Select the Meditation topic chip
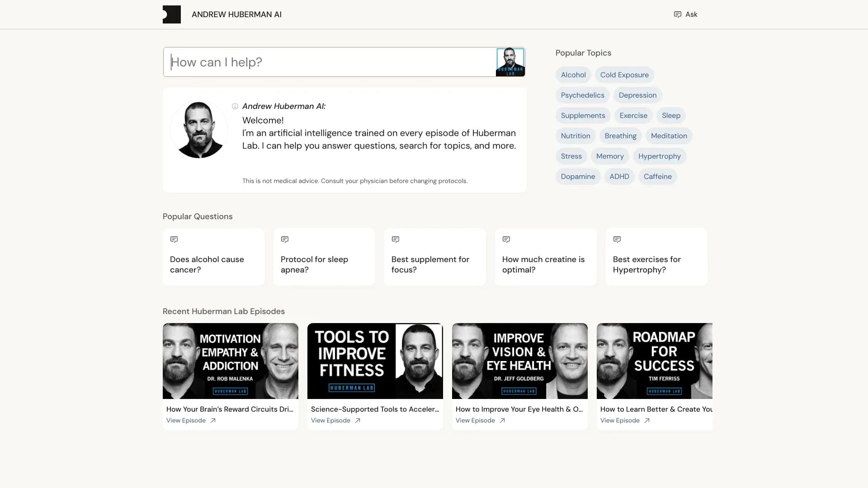The image size is (868, 488). (669, 136)
